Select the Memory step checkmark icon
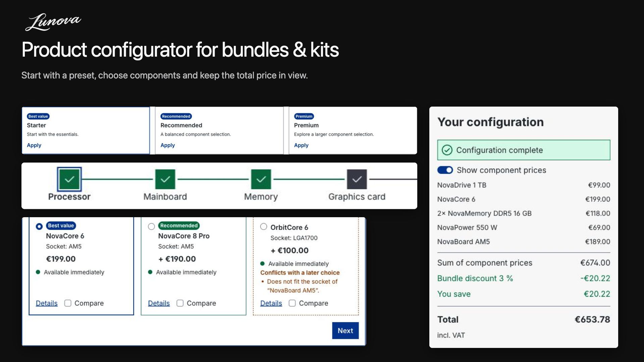 [261, 179]
